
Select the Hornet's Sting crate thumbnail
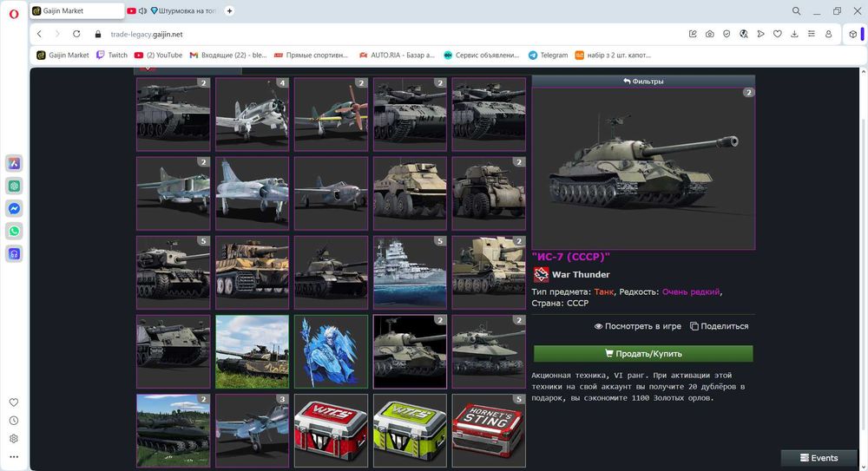pyautogui.click(x=489, y=430)
